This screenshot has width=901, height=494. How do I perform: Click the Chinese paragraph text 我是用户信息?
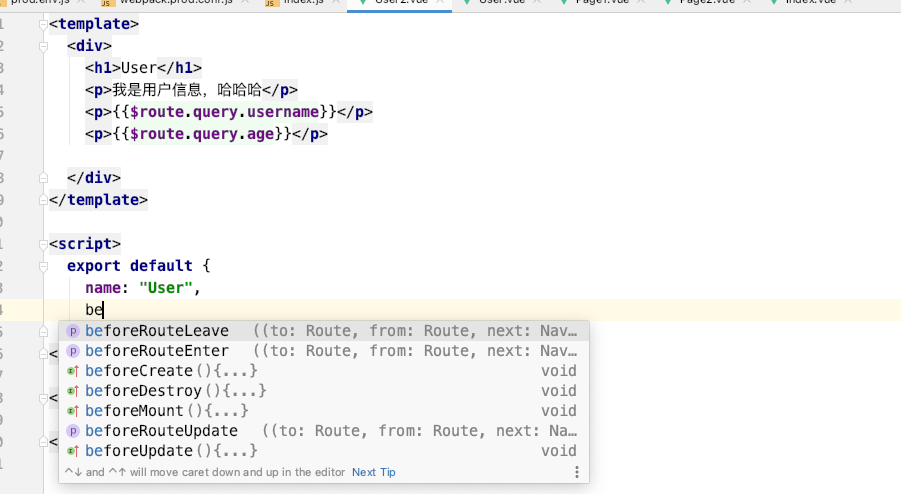[157, 90]
